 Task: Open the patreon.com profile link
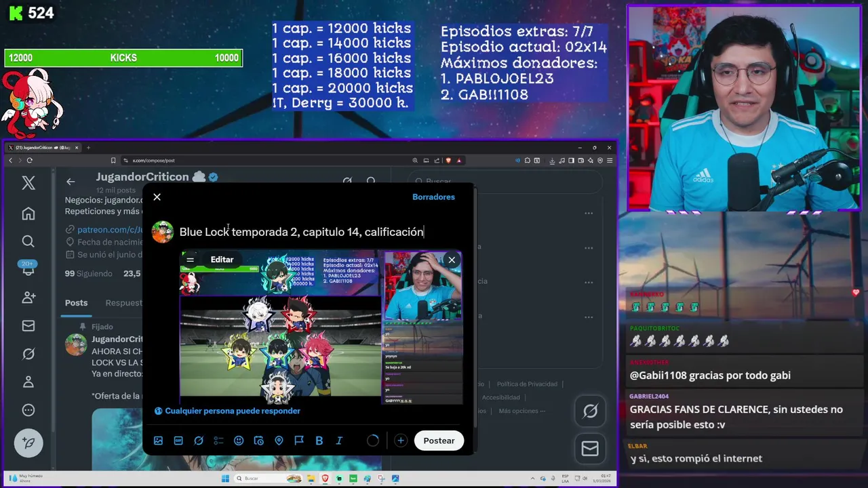109,230
